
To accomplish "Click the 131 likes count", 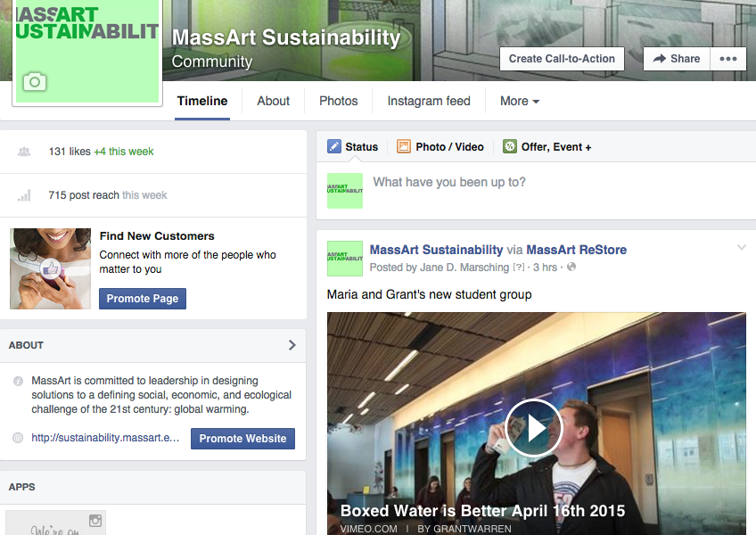I will (70, 152).
